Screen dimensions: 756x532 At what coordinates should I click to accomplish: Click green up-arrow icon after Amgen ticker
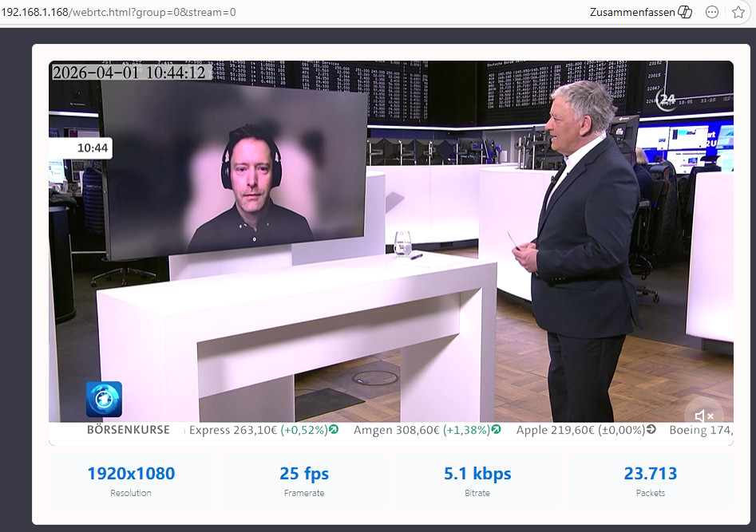coord(497,430)
